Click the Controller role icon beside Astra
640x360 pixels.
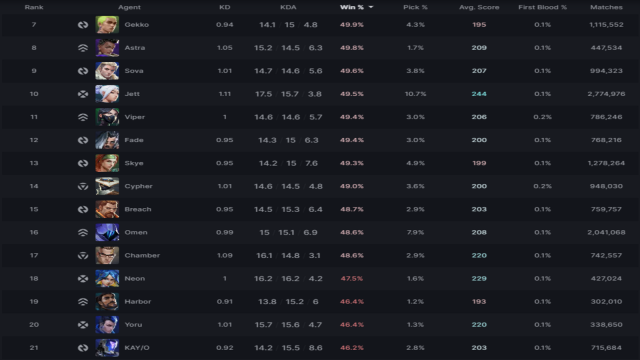coord(83,48)
